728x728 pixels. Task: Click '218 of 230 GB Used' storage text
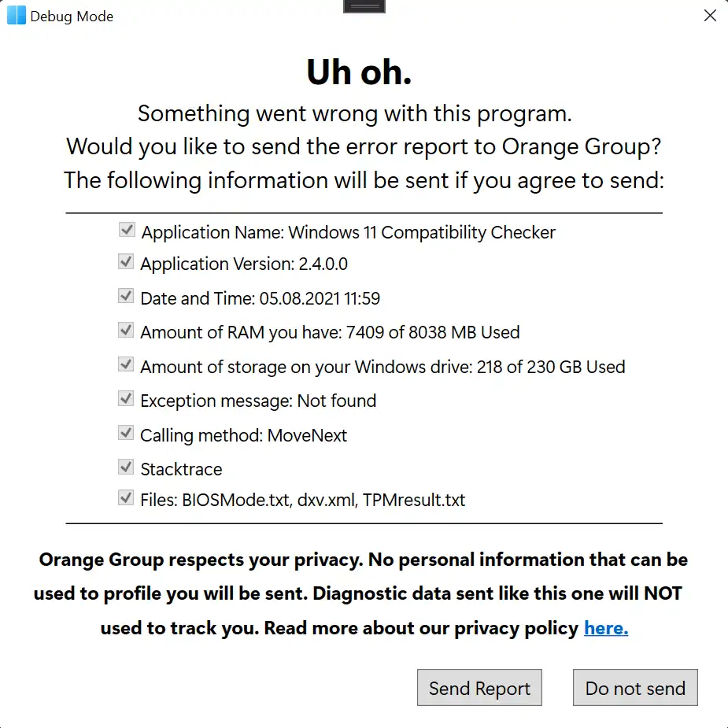(x=551, y=367)
